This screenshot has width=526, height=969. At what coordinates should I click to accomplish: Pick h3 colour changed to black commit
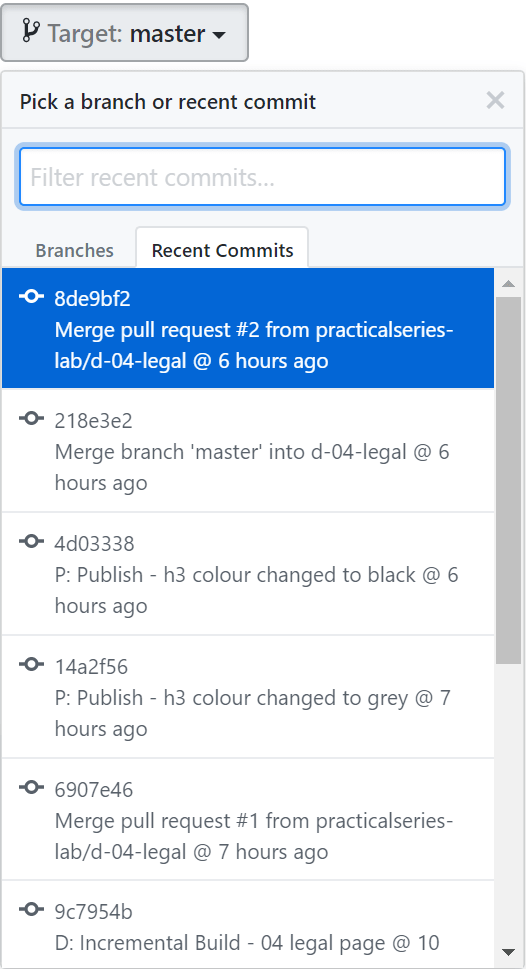248,573
